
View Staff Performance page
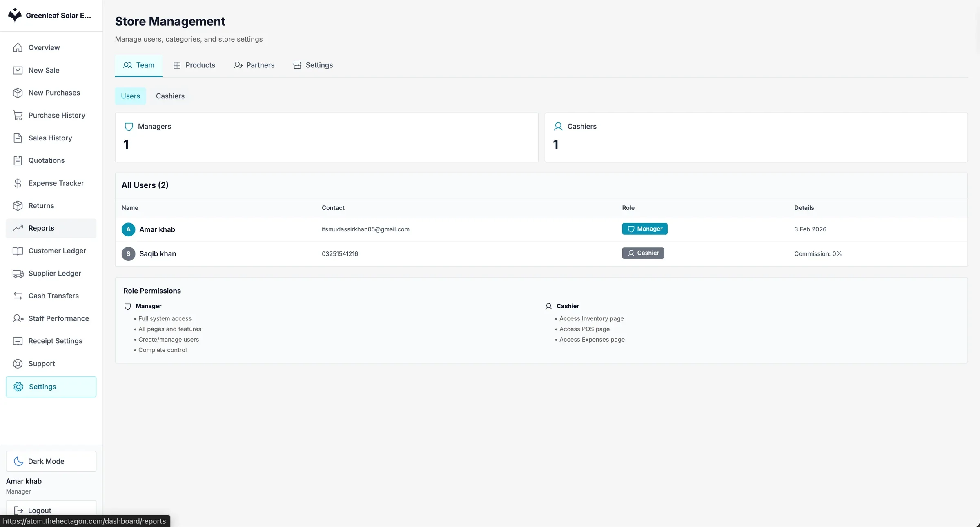point(51,318)
